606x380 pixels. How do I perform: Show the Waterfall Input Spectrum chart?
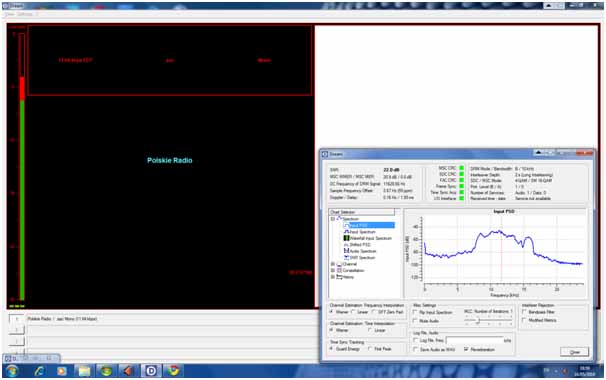[368, 238]
